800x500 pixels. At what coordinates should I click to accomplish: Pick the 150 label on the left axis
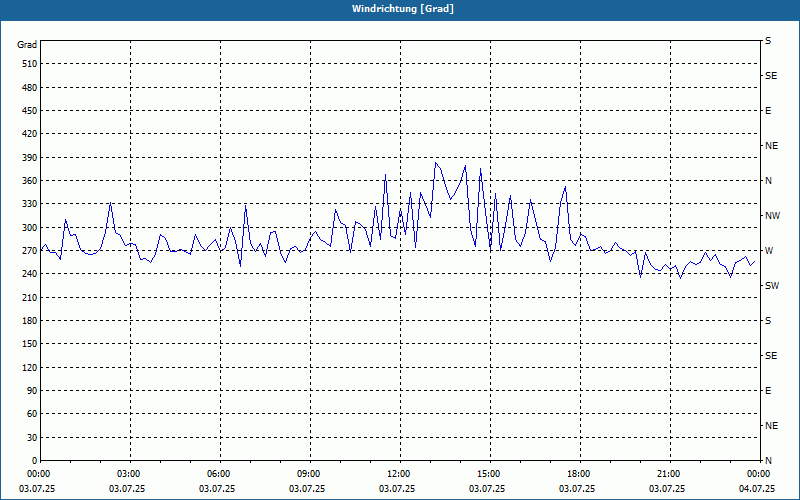tap(30, 344)
